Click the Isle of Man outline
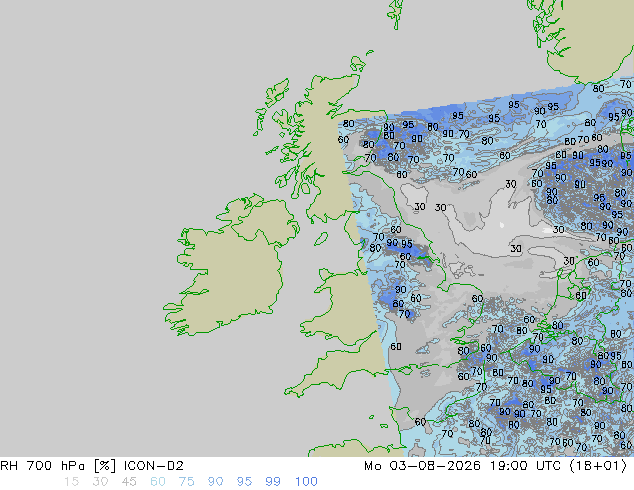This screenshot has height=490, width=634. tap(321, 239)
